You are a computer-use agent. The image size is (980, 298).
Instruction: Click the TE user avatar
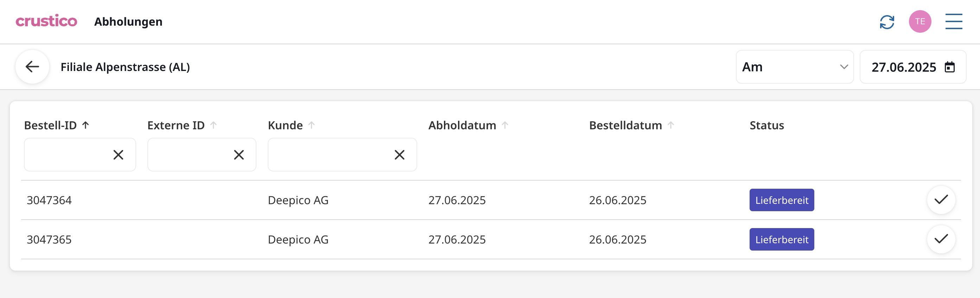(920, 22)
